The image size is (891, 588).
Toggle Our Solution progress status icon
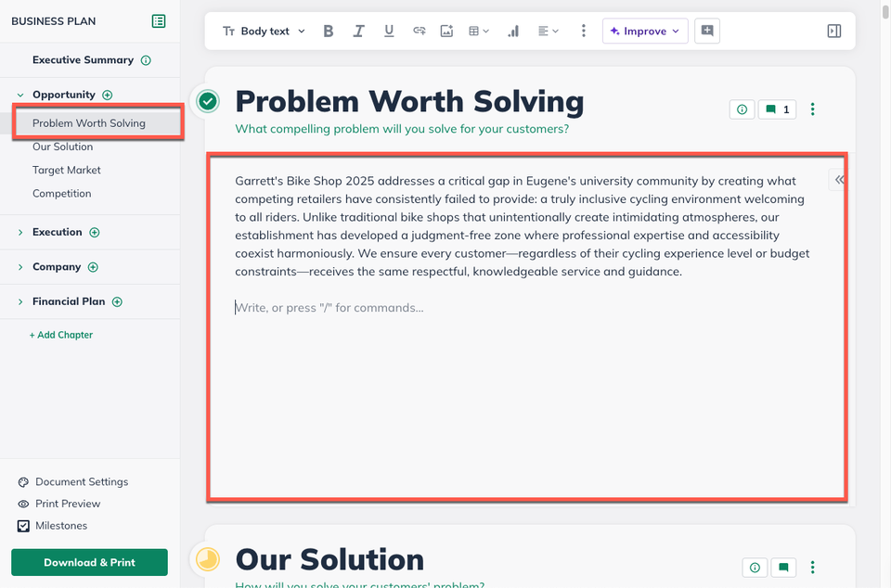(x=208, y=559)
